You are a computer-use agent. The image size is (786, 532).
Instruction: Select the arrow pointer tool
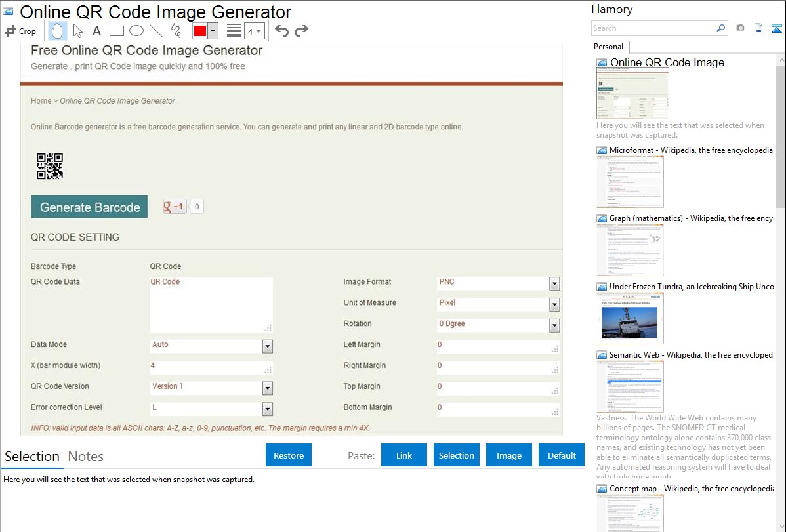(77, 31)
